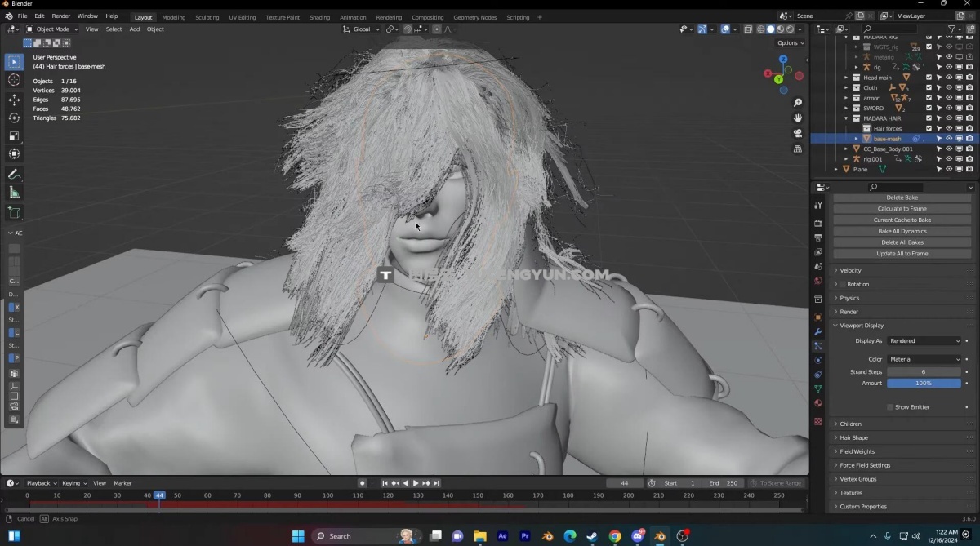Switch perspective/orthographic grid icon

click(798, 149)
